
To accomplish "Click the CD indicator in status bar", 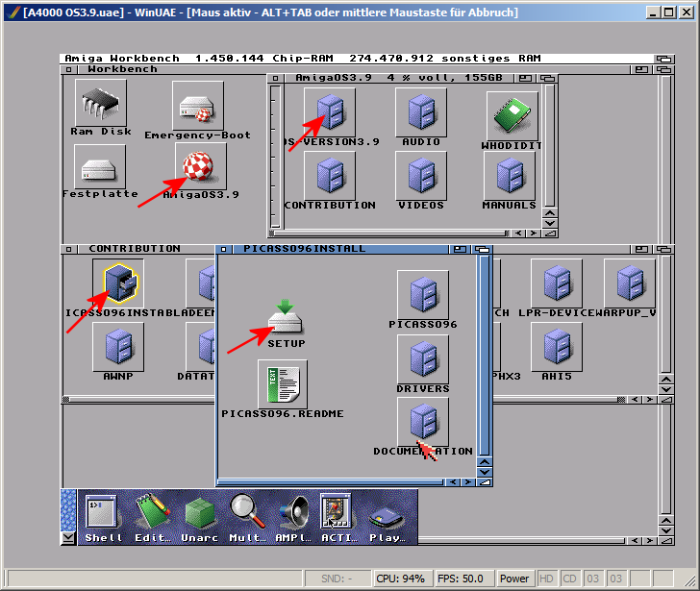I will point(569,579).
